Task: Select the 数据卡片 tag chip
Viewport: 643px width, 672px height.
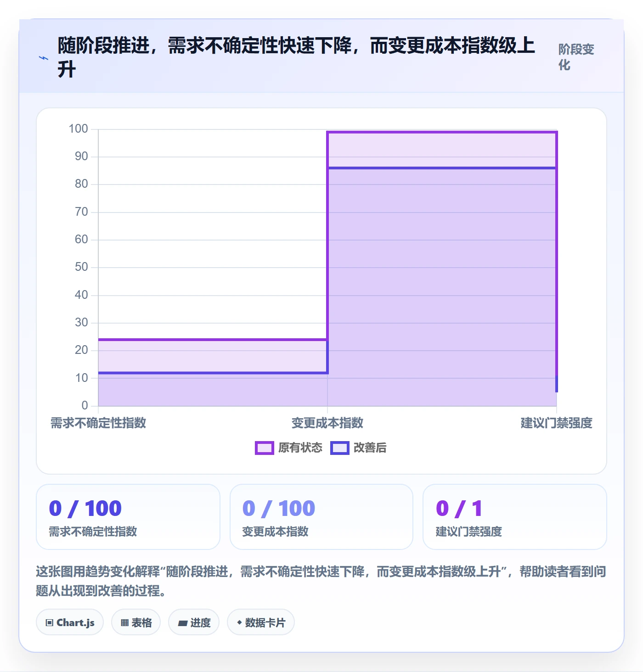Action: click(x=261, y=622)
